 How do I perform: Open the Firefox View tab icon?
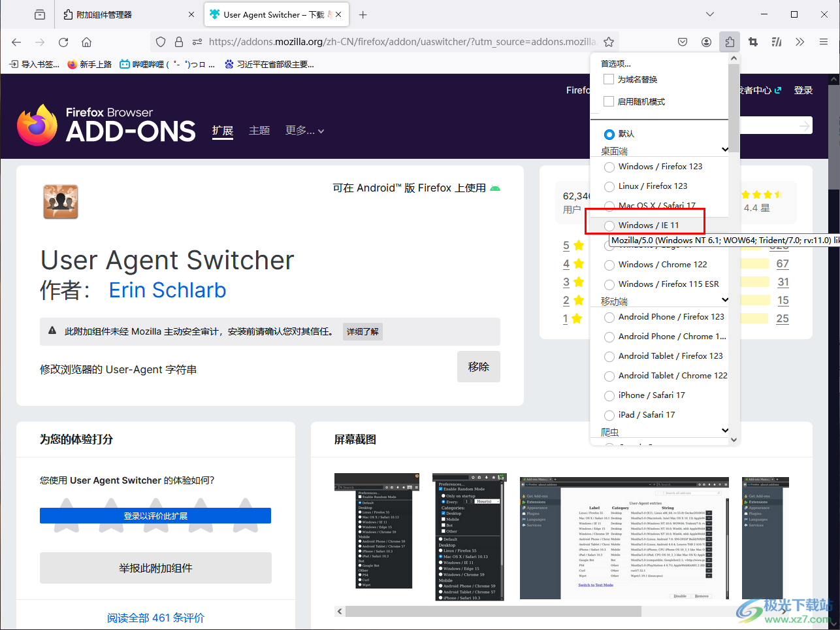[x=40, y=14]
